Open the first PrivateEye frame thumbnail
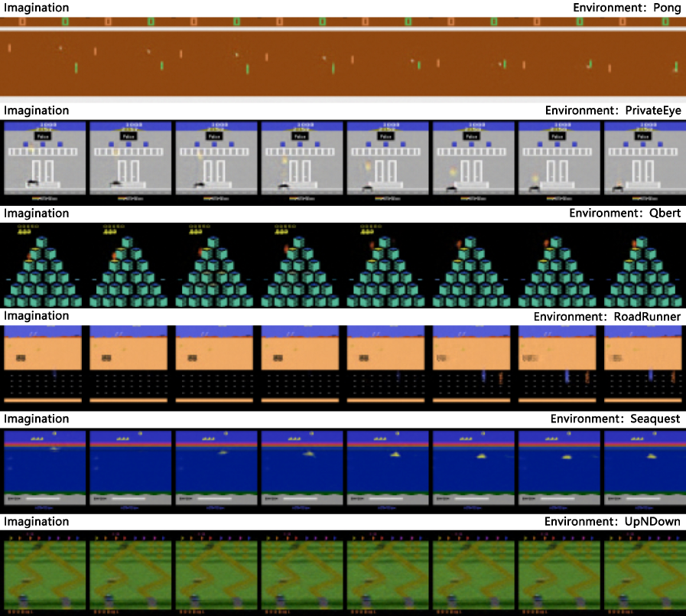 (44, 162)
